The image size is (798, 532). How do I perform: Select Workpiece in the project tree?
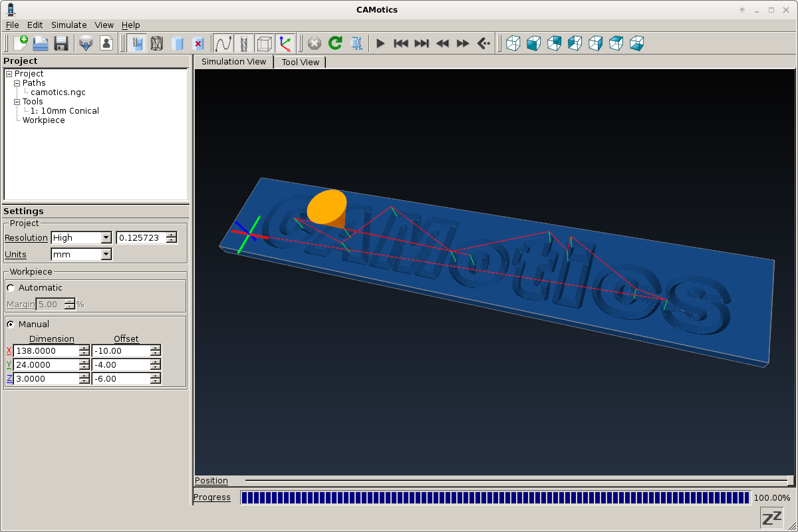tap(44, 120)
